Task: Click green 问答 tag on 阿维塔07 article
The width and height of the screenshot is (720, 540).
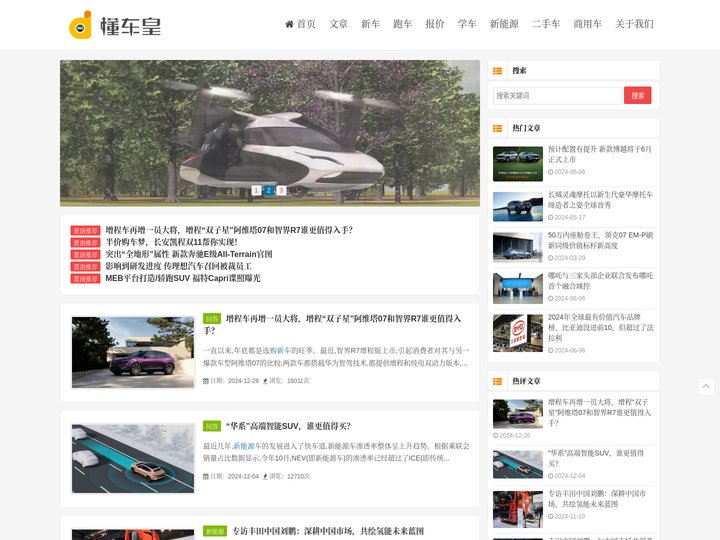Action: 212,318
